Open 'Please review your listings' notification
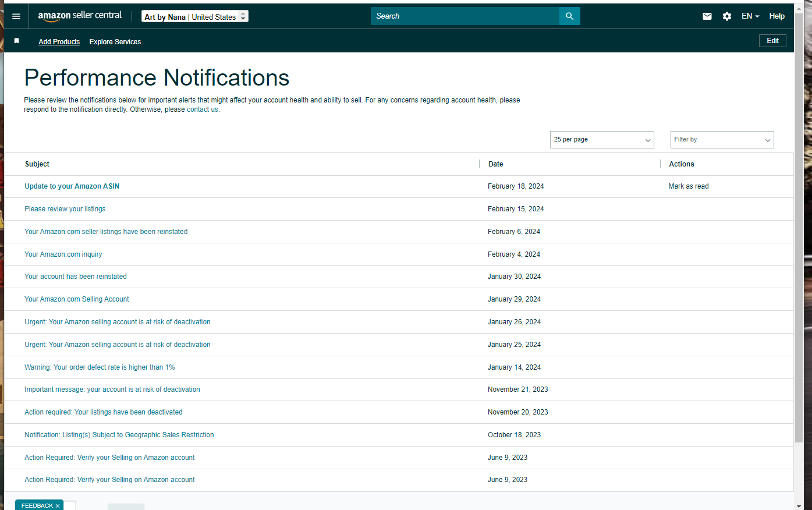The image size is (812, 510). click(x=65, y=209)
